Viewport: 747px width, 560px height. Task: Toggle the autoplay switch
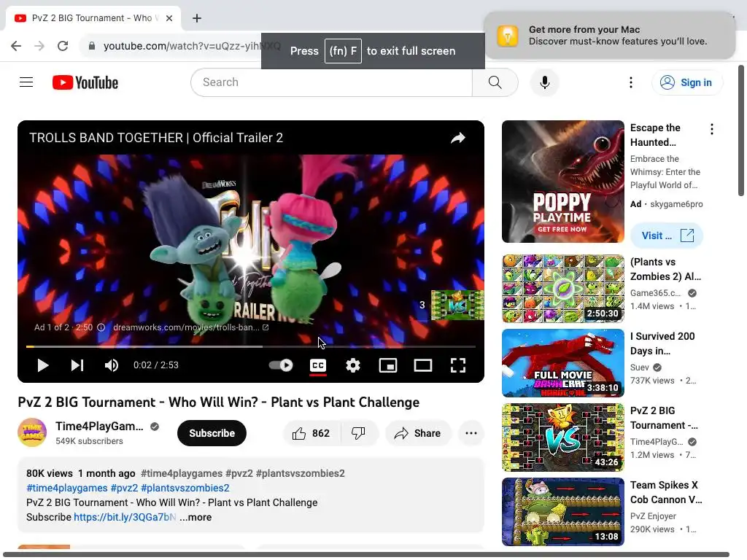[x=281, y=365]
